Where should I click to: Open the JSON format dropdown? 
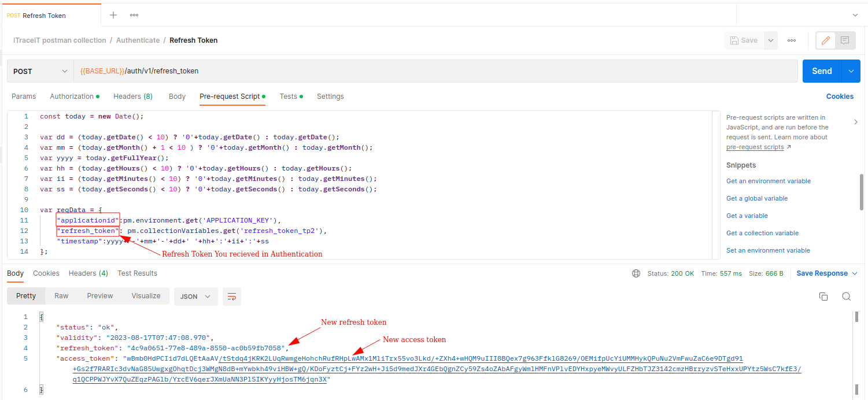(195, 297)
